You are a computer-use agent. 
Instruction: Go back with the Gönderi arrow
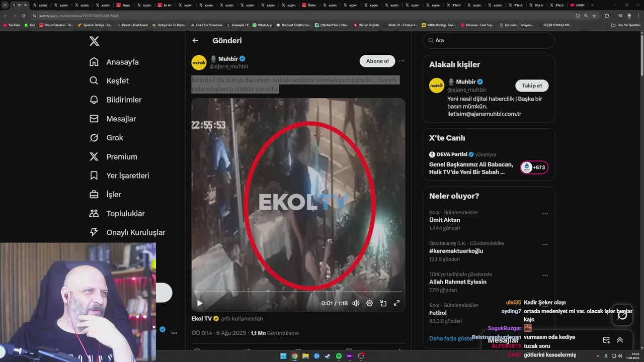[x=195, y=41]
